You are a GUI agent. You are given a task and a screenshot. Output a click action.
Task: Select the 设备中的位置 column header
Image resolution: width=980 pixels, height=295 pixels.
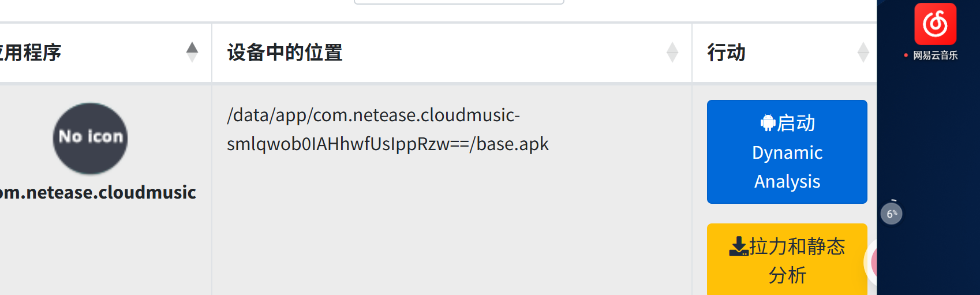pyautogui.click(x=452, y=53)
